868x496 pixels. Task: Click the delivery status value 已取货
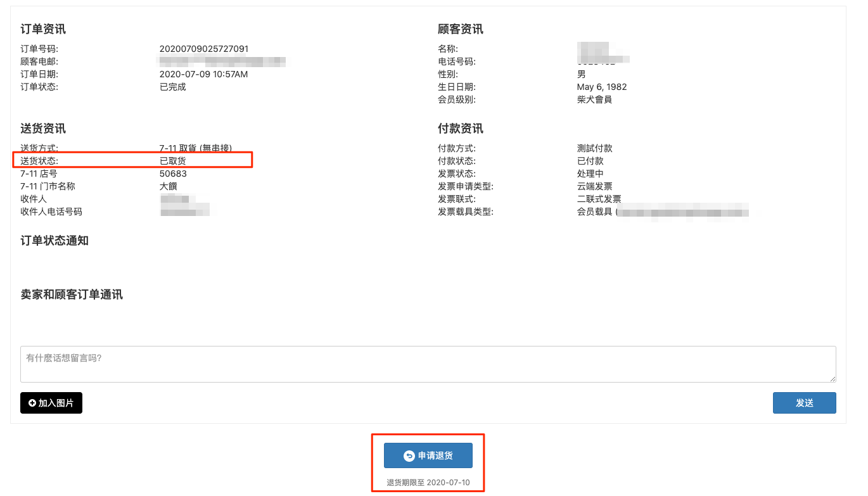(x=173, y=161)
